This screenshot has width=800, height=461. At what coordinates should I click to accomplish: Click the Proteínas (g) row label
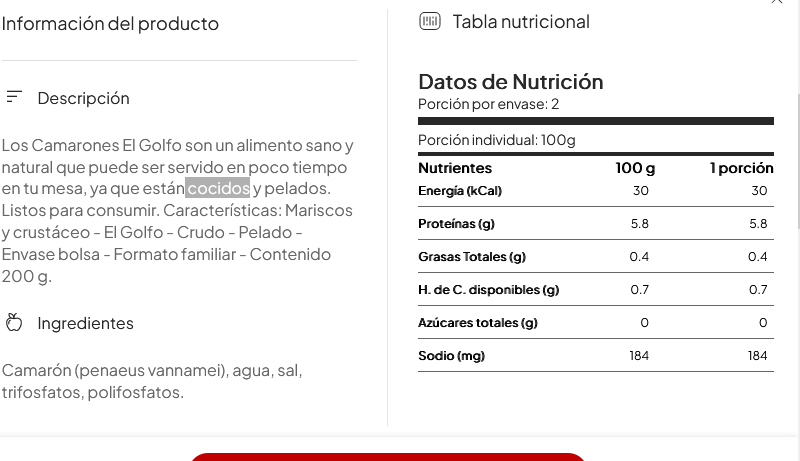click(456, 224)
